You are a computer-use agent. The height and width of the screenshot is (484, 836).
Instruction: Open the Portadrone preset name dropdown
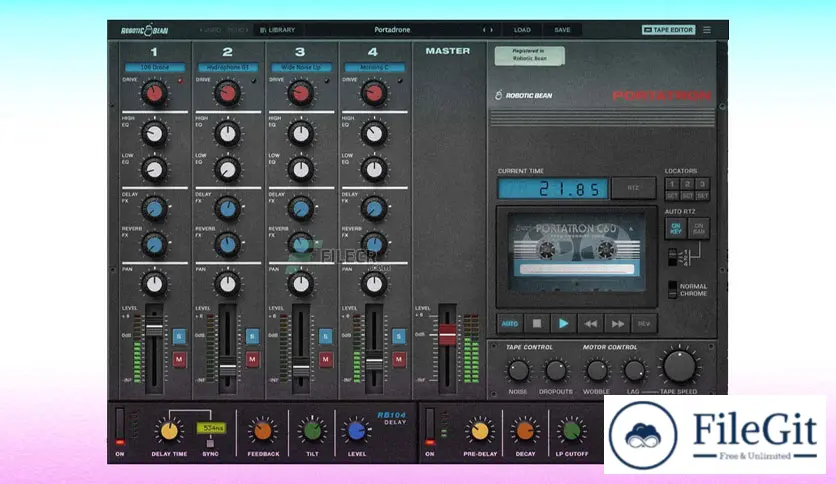pos(392,30)
